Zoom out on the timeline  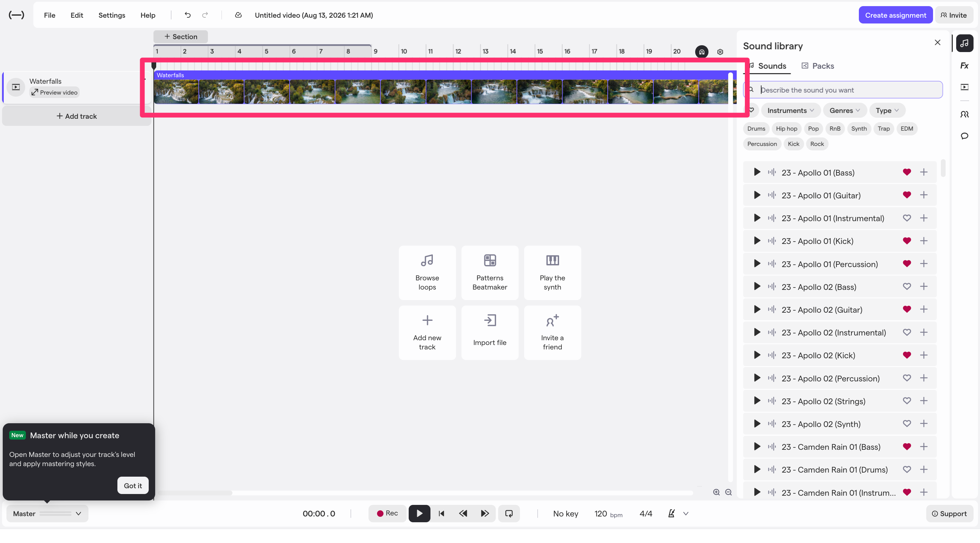click(x=729, y=492)
